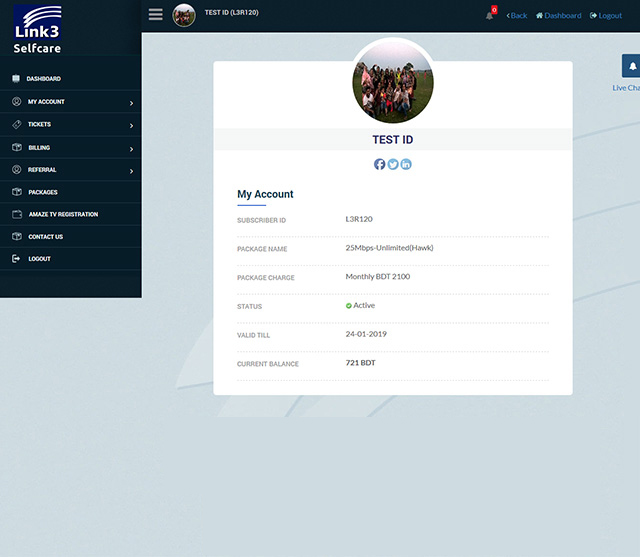Open the Live Chat bell widget
The width and height of the screenshot is (640, 557).
[631, 67]
